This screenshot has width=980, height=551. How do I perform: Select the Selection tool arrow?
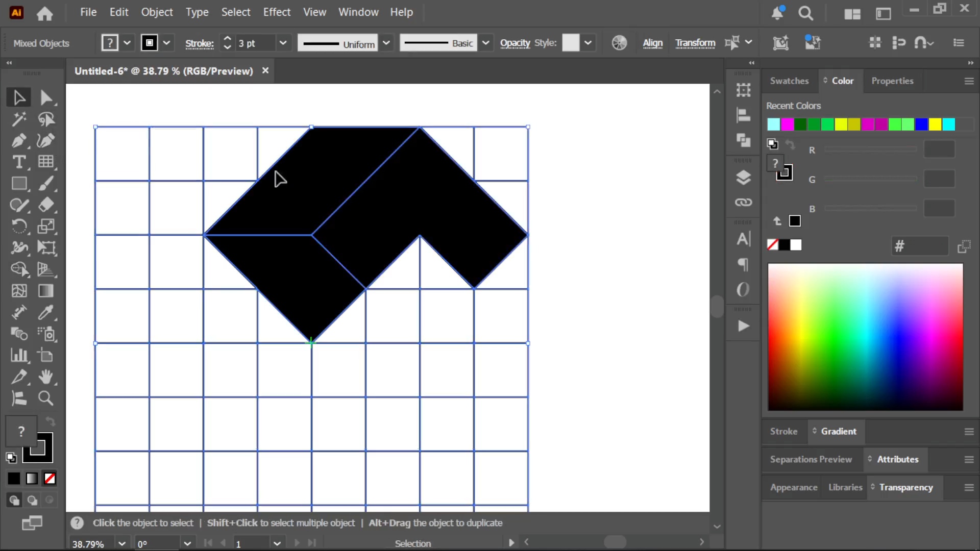click(19, 97)
